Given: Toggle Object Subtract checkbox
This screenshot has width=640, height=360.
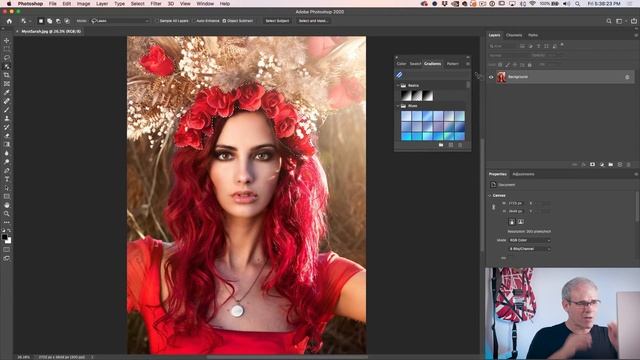Looking at the screenshot, I should (x=224, y=21).
